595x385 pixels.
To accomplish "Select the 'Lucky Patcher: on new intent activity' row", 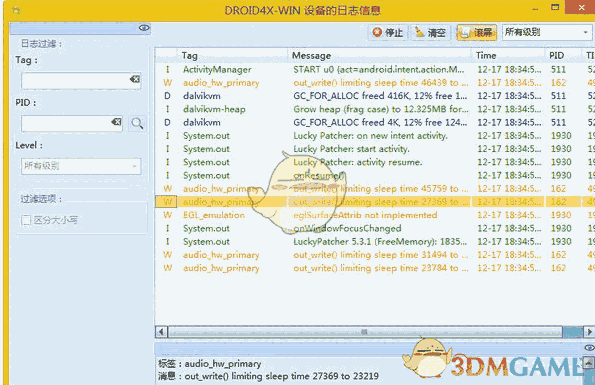I will coord(375,136).
